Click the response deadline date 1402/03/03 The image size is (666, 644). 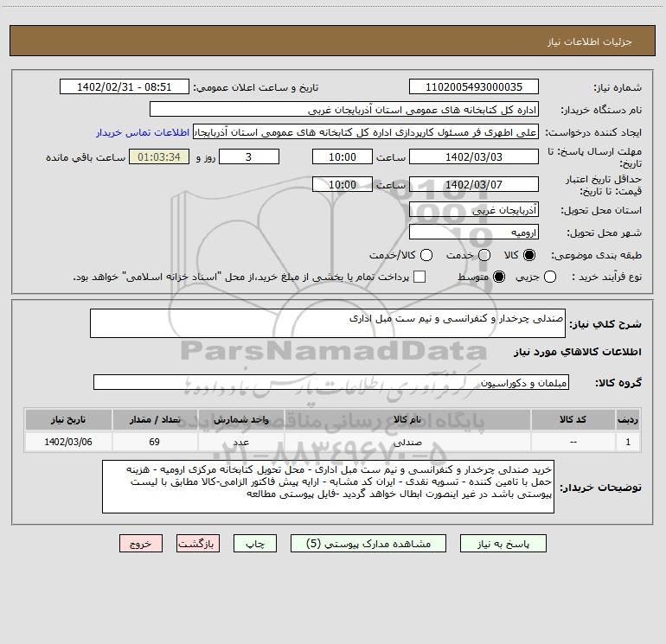click(474, 157)
